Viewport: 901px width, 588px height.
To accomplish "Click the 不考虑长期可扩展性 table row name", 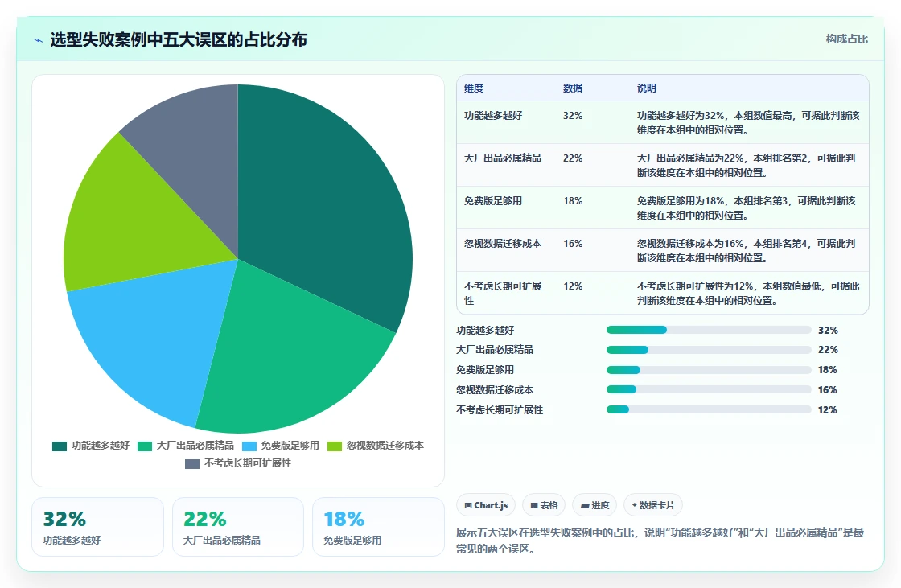I will click(503, 293).
